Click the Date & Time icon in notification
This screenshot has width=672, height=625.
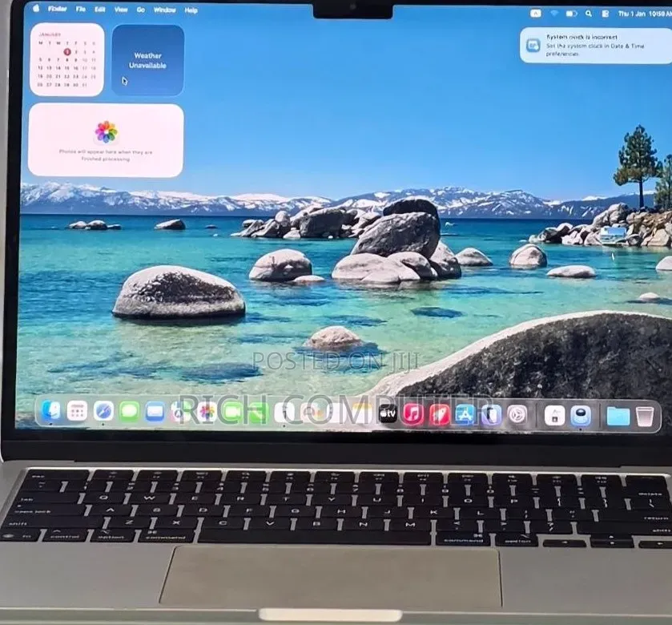tap(533, 45)
